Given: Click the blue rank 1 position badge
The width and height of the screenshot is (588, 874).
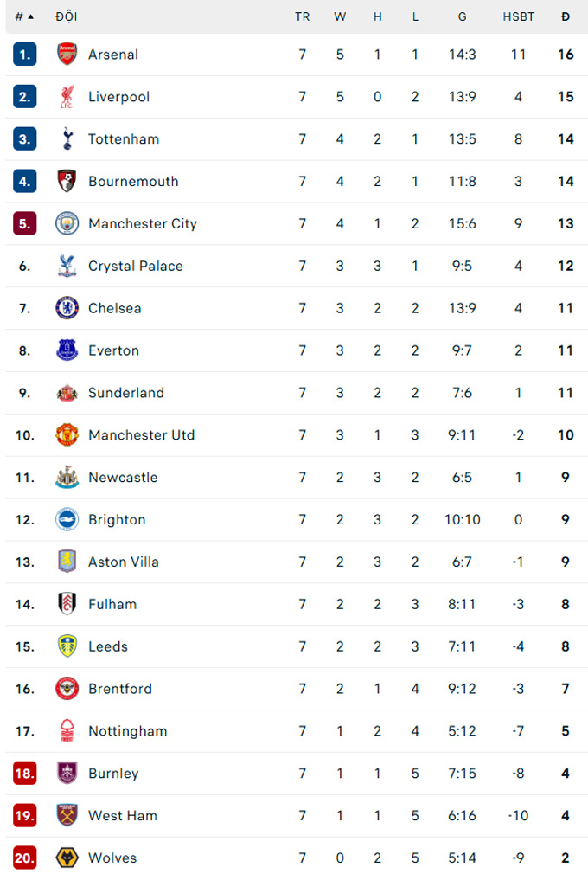Looking at the screenshot, I should [x=24, y=55].
